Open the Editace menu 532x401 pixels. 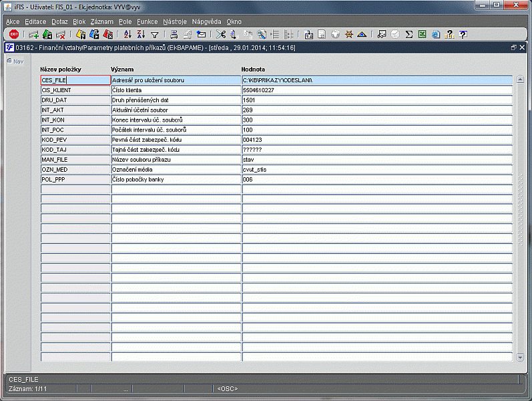[35, 21]
